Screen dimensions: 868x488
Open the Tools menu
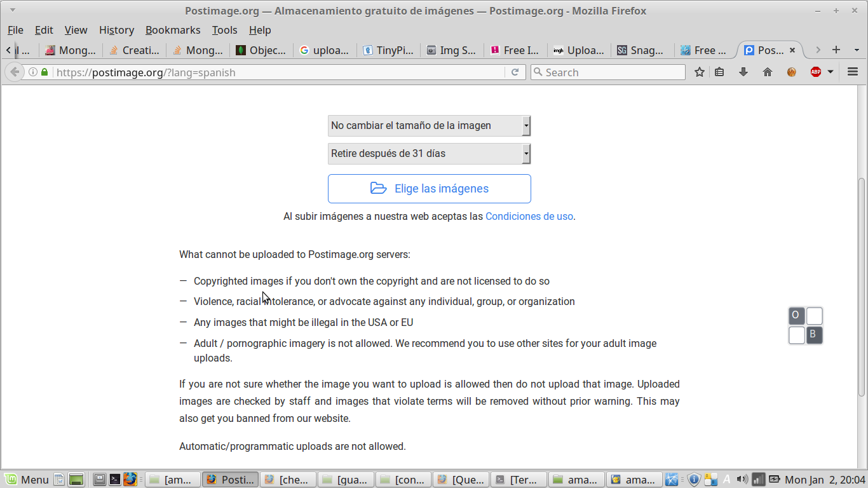224,30
